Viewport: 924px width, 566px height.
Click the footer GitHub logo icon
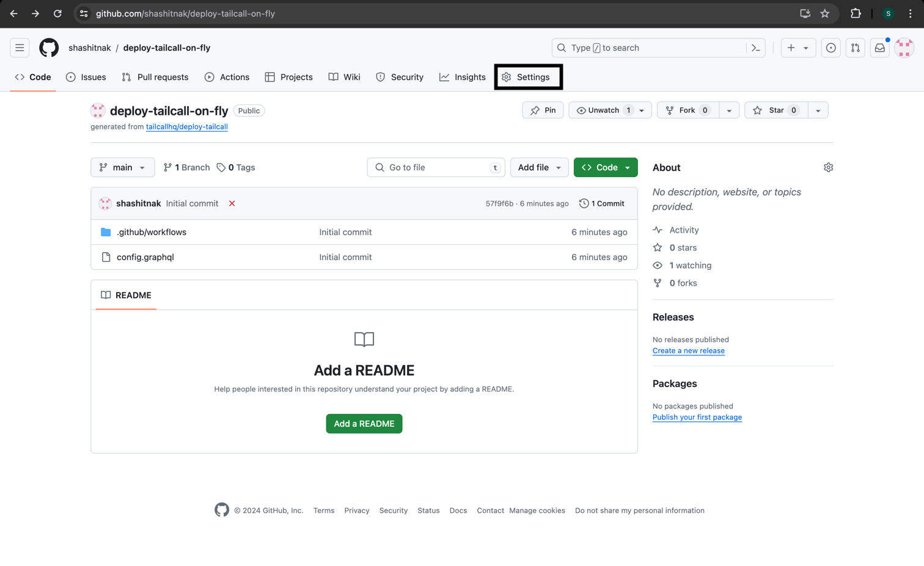tap(222, 510)
